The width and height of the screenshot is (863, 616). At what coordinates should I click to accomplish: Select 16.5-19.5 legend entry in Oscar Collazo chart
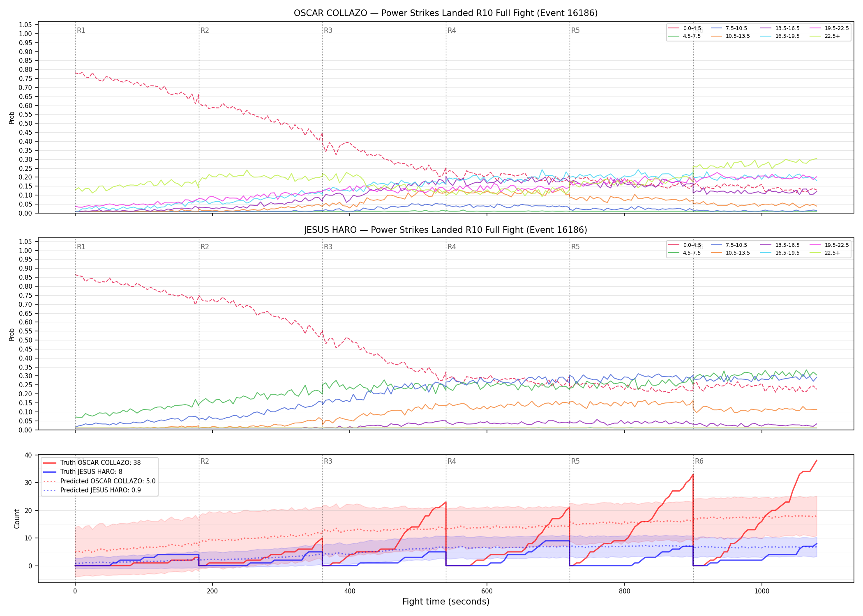coord(780,36)
